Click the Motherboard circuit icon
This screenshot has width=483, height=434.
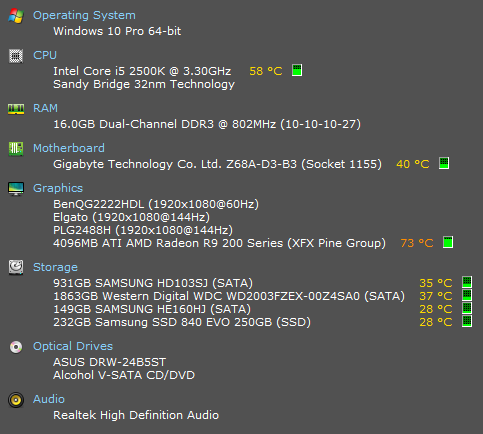(16, 149)
